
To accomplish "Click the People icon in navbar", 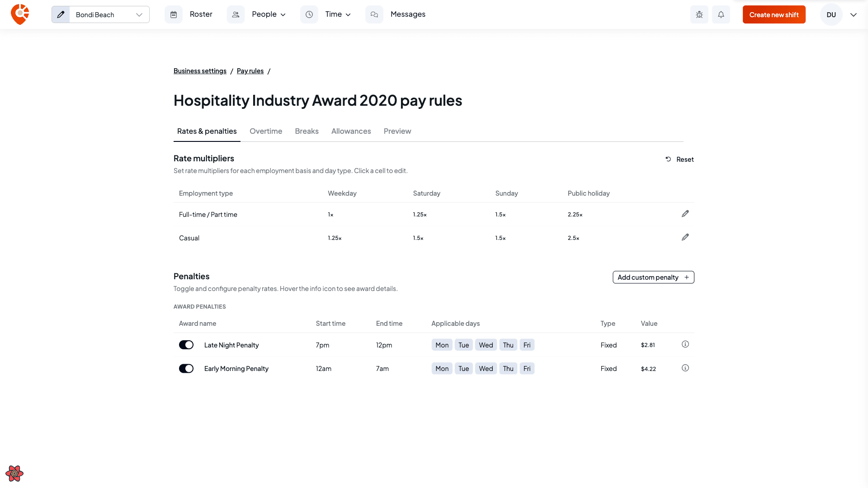I will coord(236,14).
